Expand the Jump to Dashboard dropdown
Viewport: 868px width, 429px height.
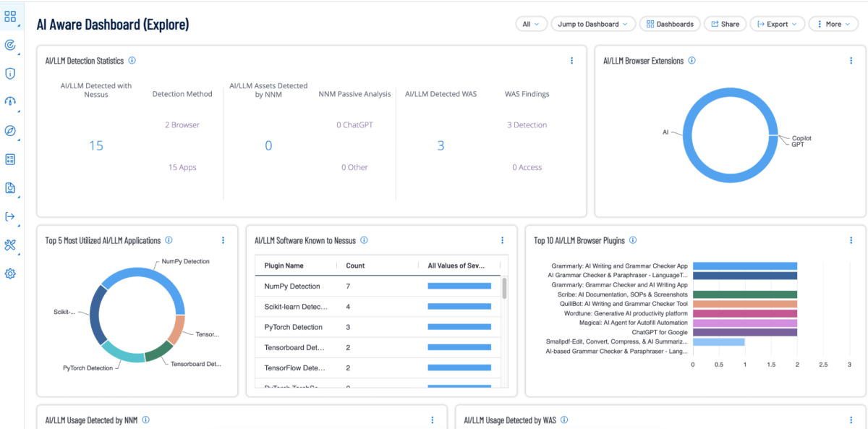592,23
